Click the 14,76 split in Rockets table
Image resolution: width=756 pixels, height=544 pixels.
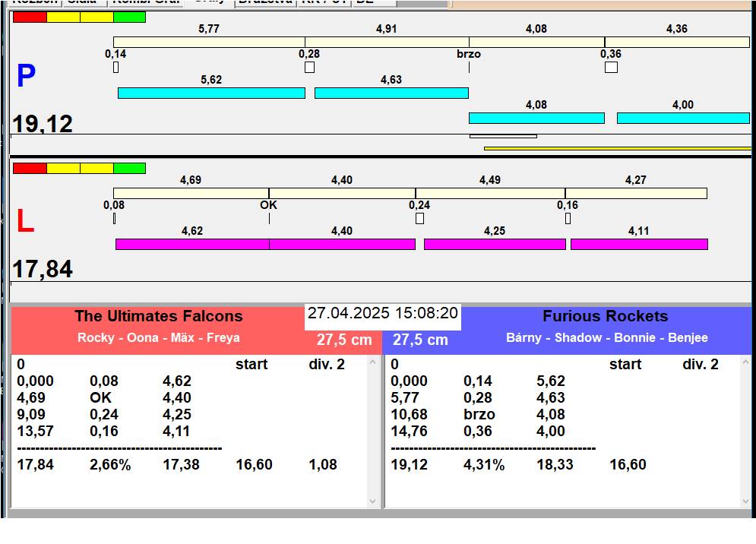[x=409, y=431]
